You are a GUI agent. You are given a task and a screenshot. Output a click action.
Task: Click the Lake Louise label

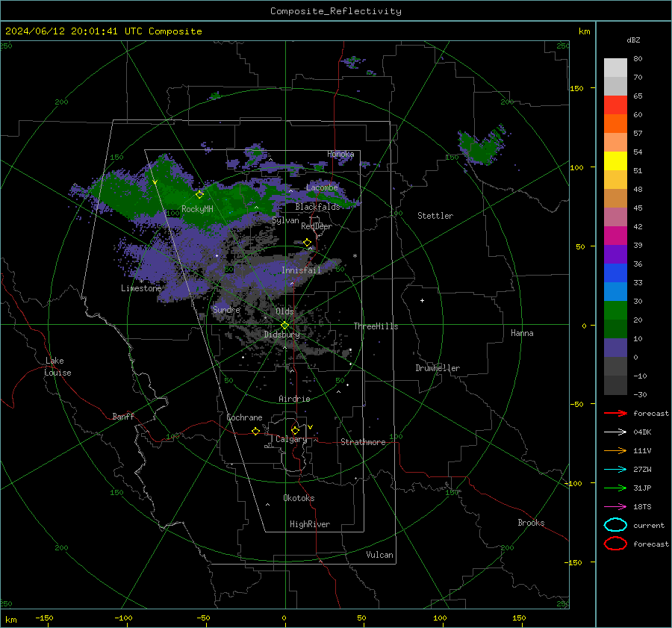pos(57,367)
